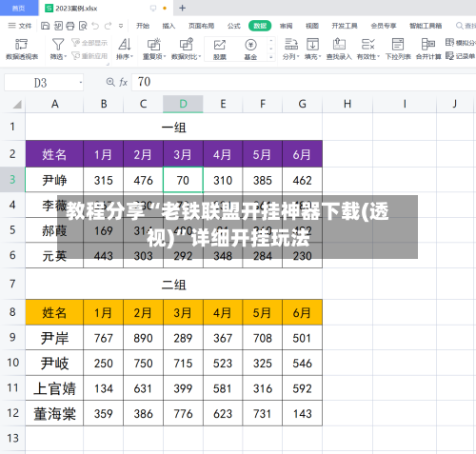Click the cell with value 462
Viewport: 476px width, 454px height.
[302, 180]
